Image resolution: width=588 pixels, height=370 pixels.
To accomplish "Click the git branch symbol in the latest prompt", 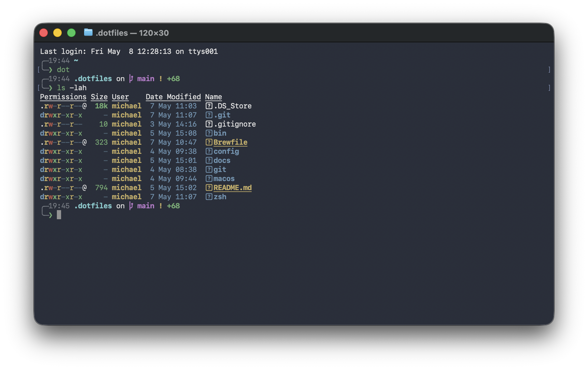I will [131, 206].
